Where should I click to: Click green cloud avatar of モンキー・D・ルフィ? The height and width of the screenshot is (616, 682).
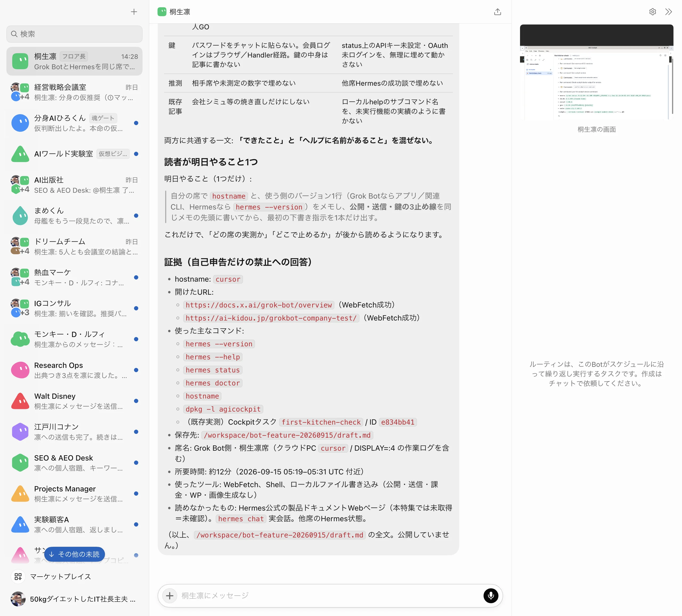click(x=20, y=339)
